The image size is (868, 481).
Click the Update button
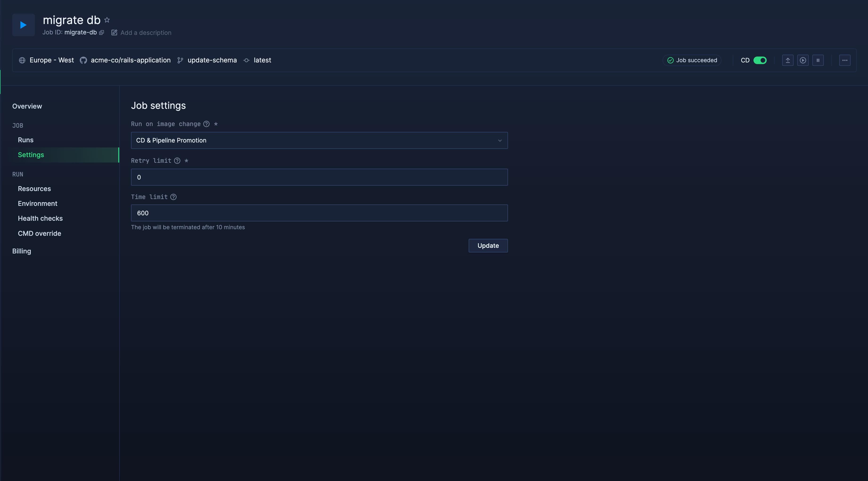(488, 245)
